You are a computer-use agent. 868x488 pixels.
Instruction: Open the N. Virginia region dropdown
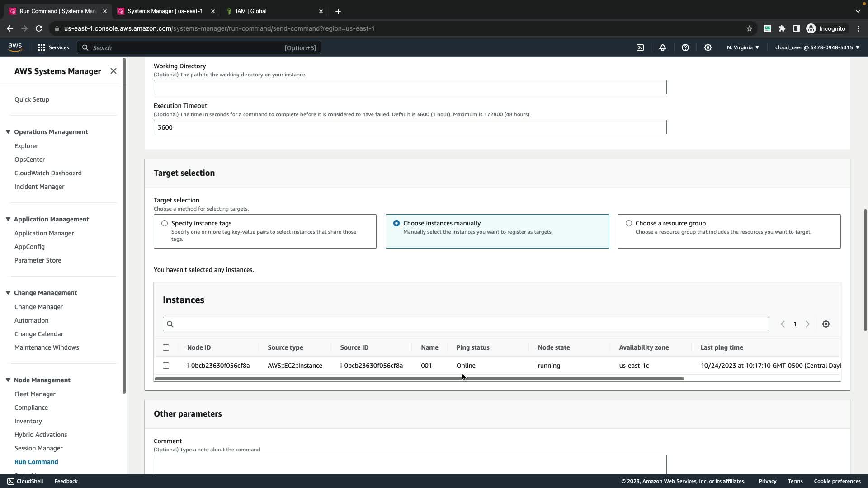tap(743, 47)
